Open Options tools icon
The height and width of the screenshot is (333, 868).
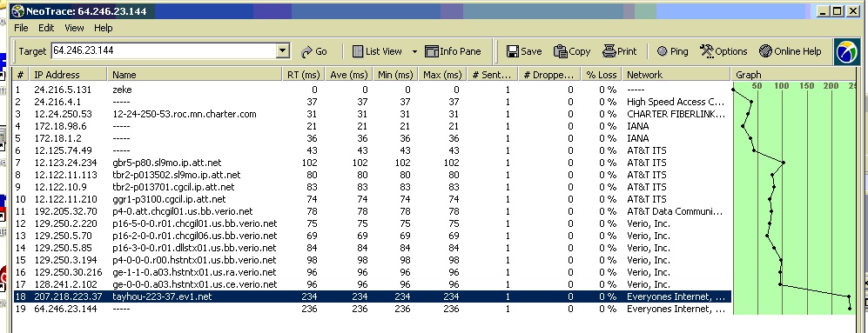coord(707,51)
